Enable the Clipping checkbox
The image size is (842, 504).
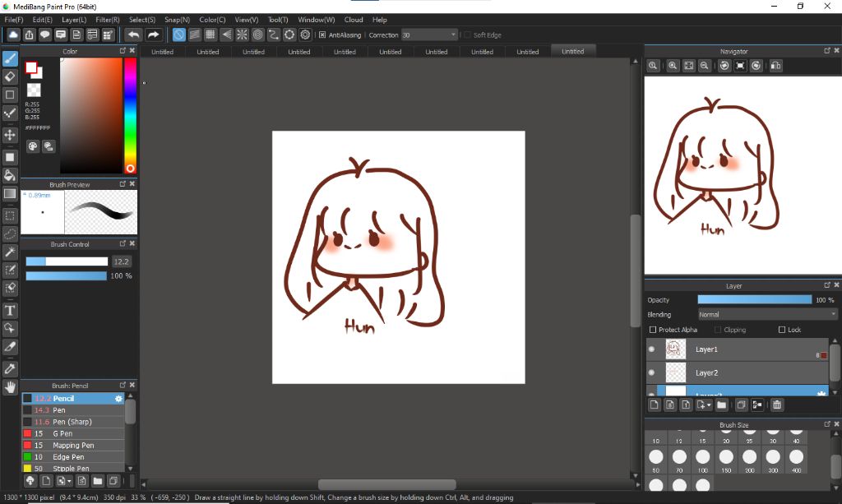(718, 330)
